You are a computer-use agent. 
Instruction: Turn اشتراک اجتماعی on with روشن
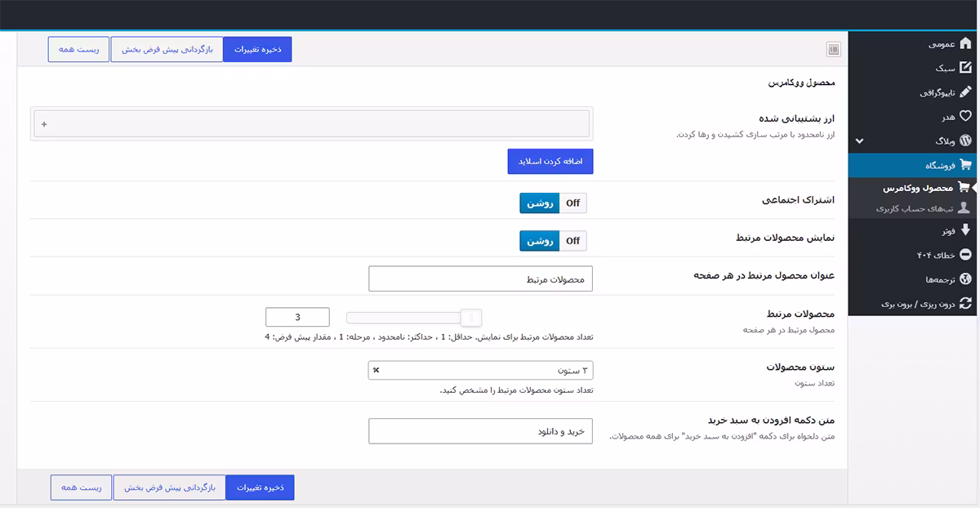(x=540, y=203)
